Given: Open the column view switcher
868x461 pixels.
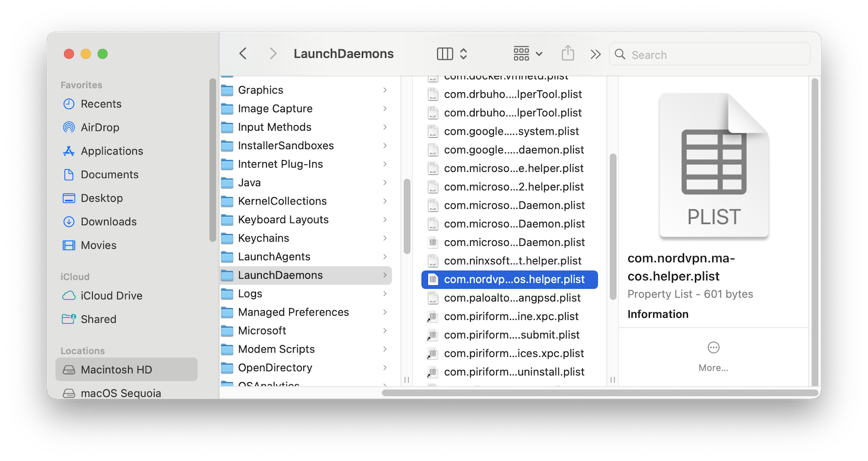Looking at the screenshot, I should pos(452,54).
